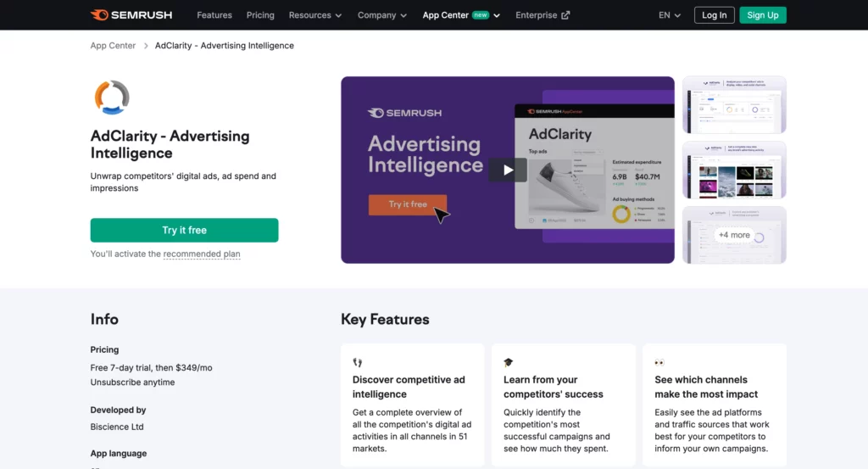Open the Enterprise external link
This screenshot has height=469, width=868.
[x=542, y=15]
